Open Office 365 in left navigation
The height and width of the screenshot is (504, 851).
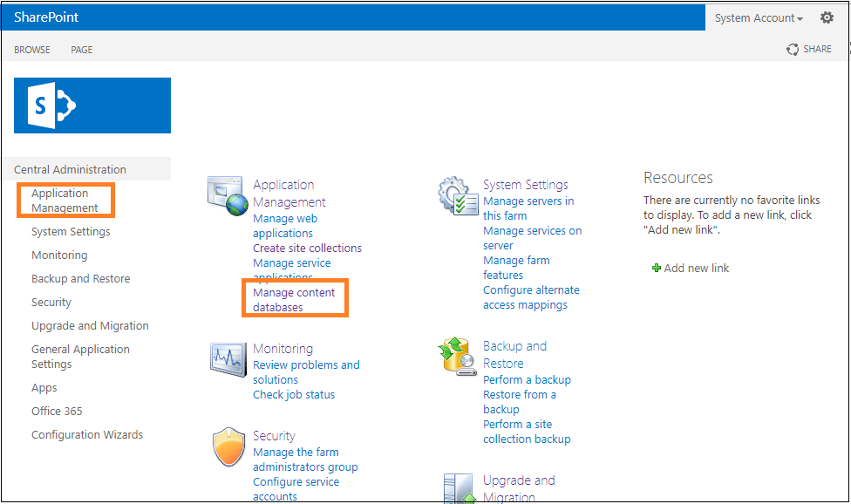point(57,412)
